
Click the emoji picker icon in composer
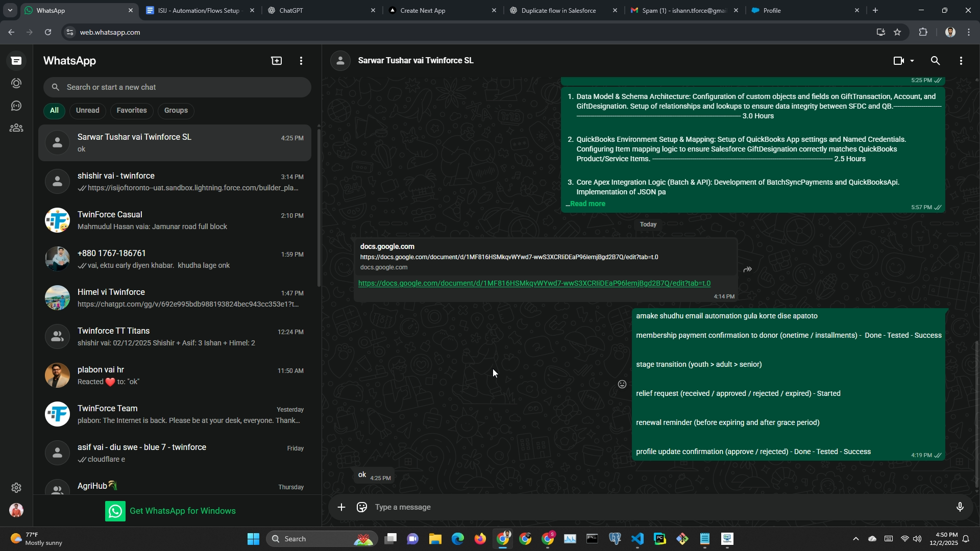click(x=362, y=507)
